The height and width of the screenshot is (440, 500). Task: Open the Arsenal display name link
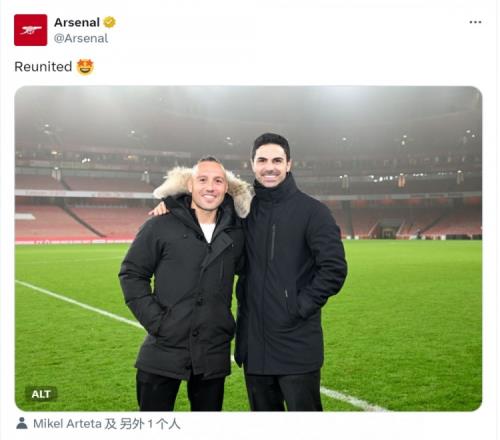pyautogui.click(x=77, y=22)
